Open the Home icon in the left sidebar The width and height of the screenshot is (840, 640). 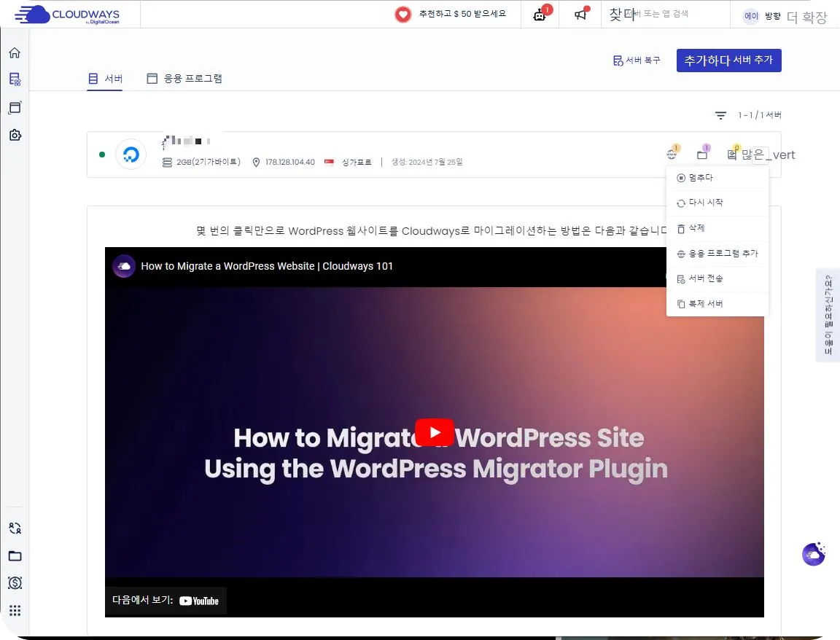pyautogui.click(x=15, y=52)
